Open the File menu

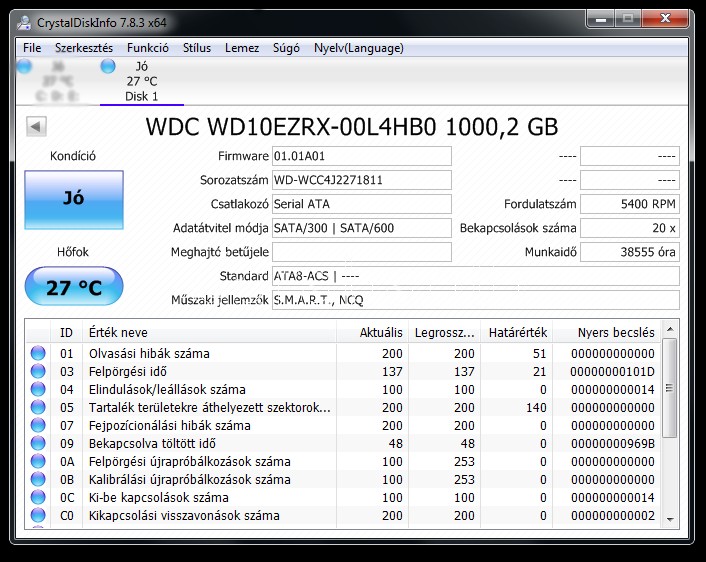pos(32,47)
